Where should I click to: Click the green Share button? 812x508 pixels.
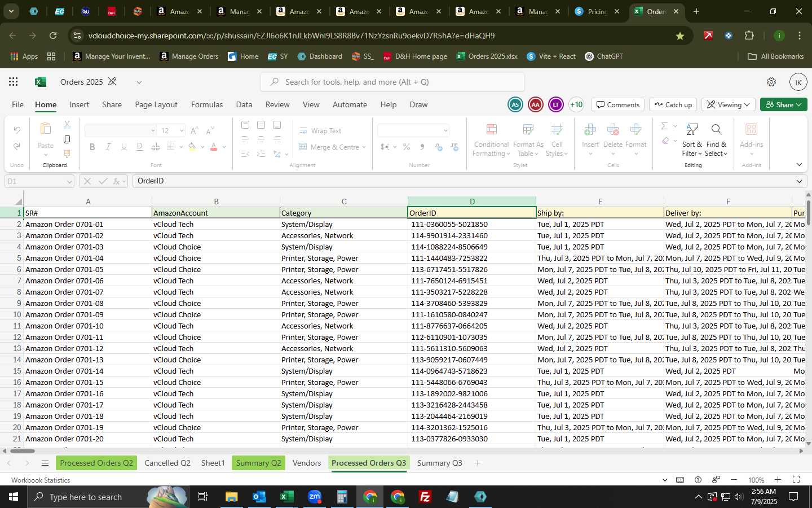coord(784,105)
